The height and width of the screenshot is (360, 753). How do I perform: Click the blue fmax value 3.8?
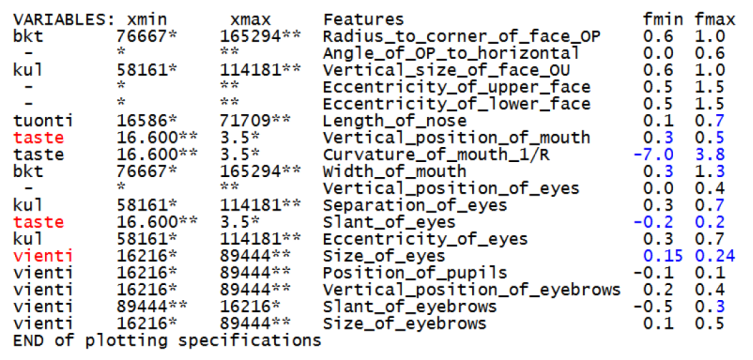(710, 155)
